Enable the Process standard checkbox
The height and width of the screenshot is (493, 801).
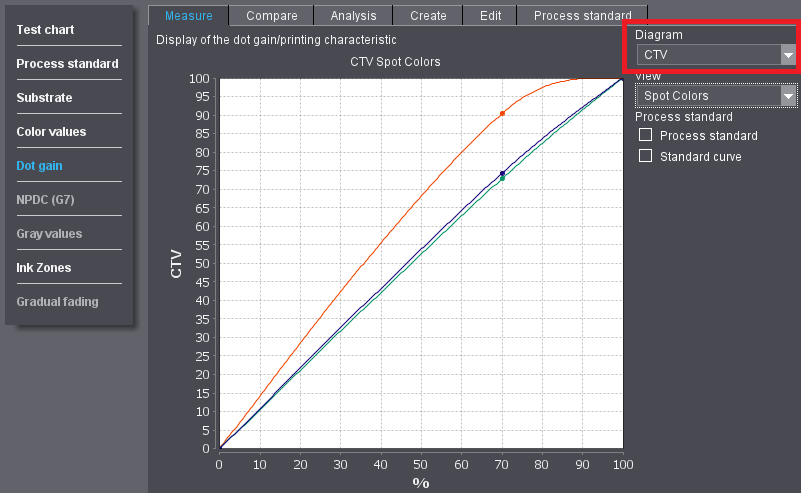[x=645, y=135]
